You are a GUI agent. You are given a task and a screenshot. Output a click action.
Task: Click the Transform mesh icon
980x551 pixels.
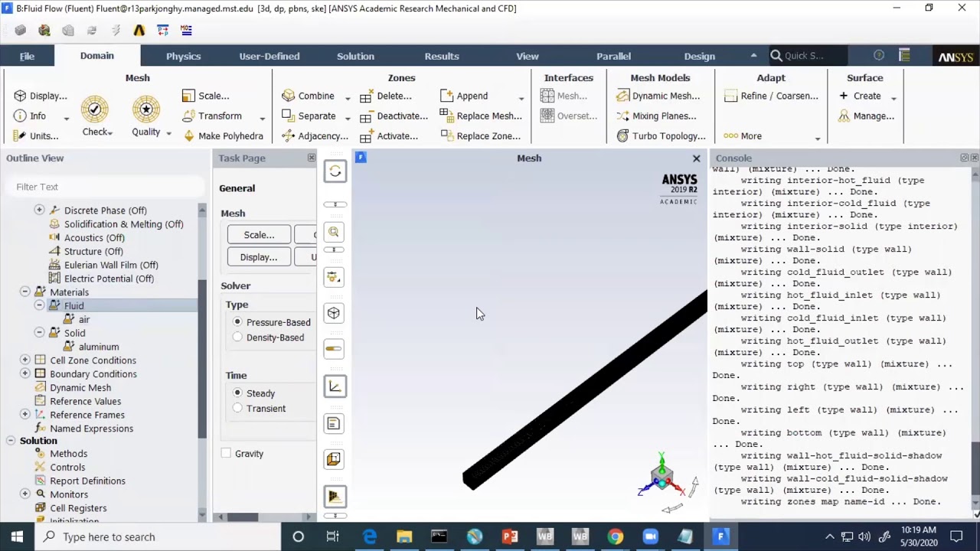[x=189, y=116]
